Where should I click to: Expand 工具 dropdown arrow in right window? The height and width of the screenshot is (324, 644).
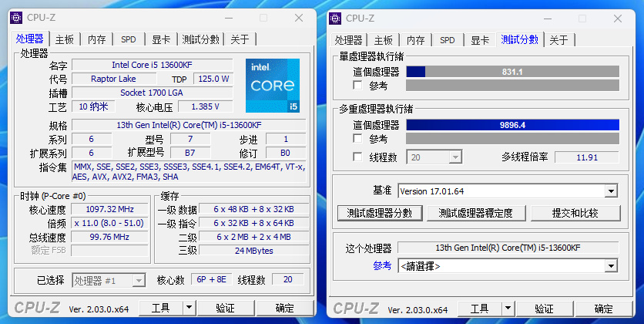[x=508, y=309]
